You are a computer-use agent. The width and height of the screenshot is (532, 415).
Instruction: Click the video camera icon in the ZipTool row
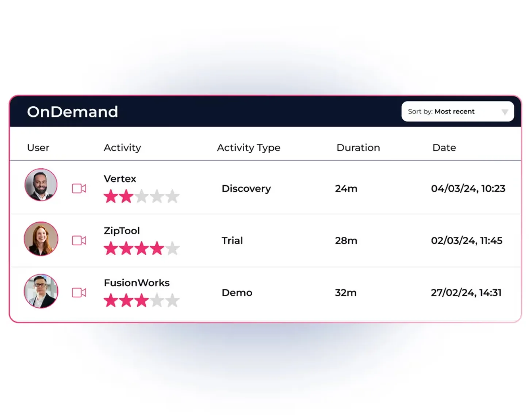[x=79, y=241]
